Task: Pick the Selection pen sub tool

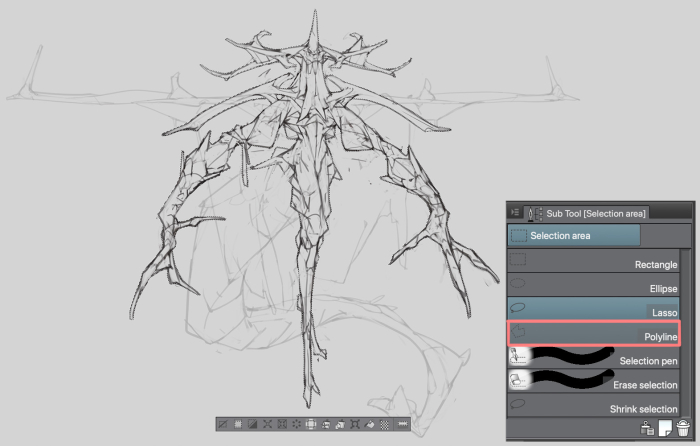Action: click(x=590, y=358)
